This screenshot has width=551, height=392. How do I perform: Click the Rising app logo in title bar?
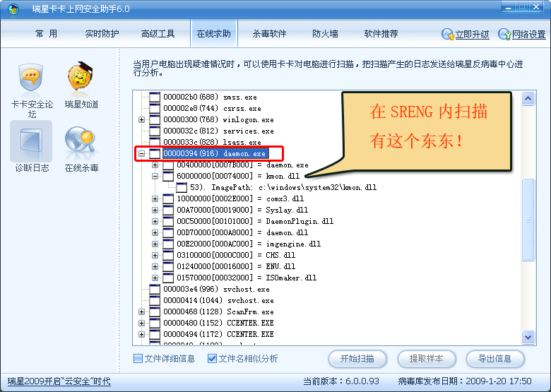coord(13,9)
